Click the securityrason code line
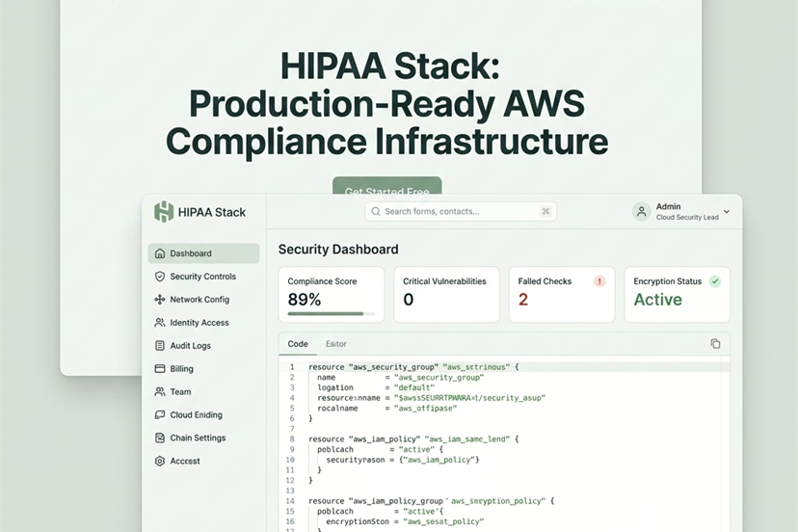The width and height of the screenshot is (798, 532). [403, 460]
